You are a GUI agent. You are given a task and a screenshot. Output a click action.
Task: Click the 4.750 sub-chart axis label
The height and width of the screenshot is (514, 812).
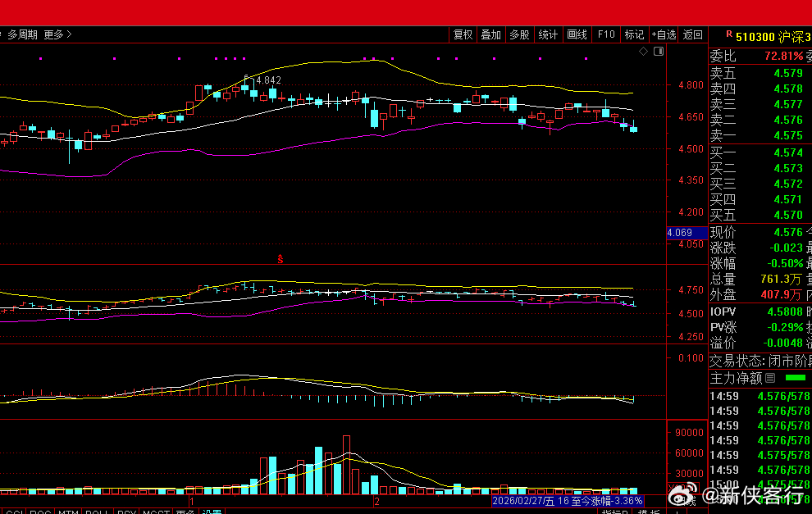[x=691, y=290]
